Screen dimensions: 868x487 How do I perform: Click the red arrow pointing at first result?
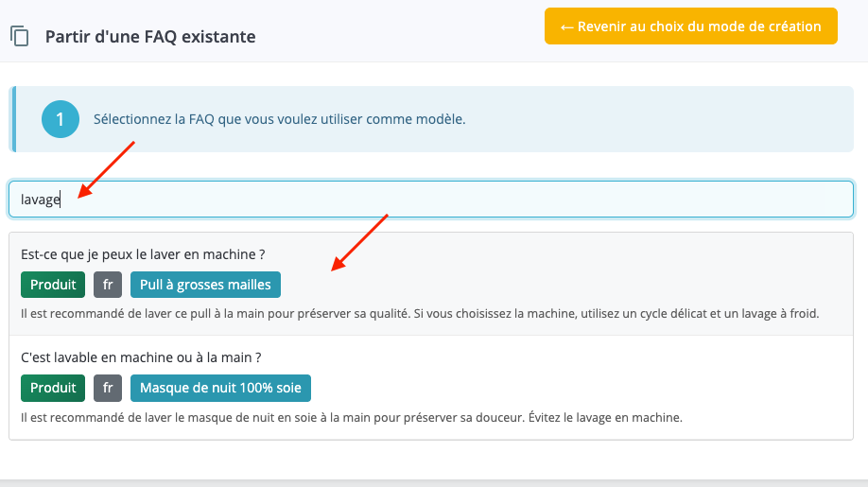[x=358, y=244]
